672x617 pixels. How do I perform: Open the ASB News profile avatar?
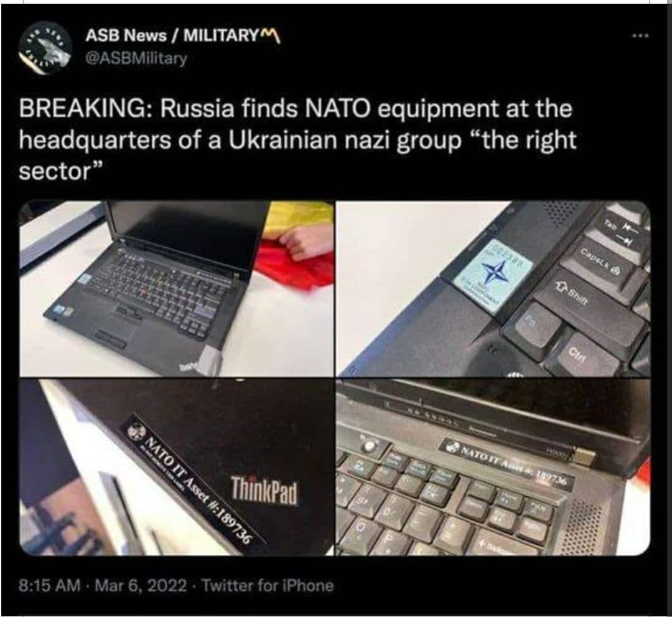[45, 47]
